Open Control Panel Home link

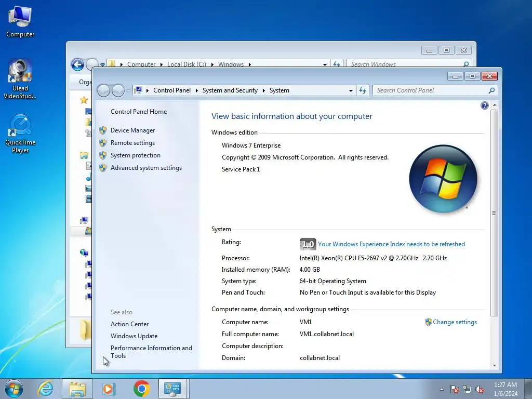click(x=139, y=112)
